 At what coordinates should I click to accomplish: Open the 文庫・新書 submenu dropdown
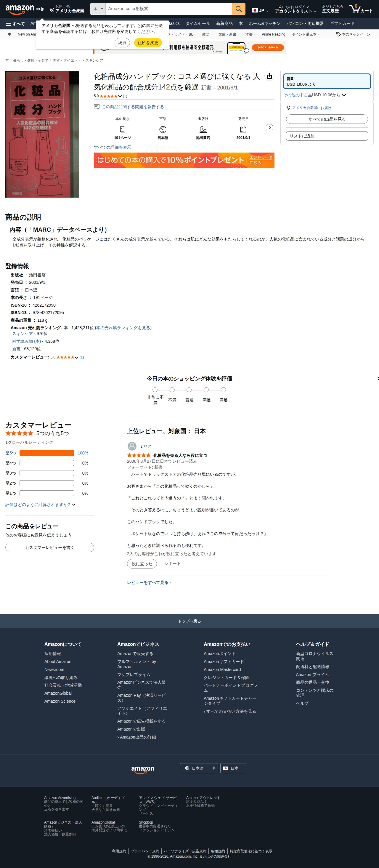228,34
